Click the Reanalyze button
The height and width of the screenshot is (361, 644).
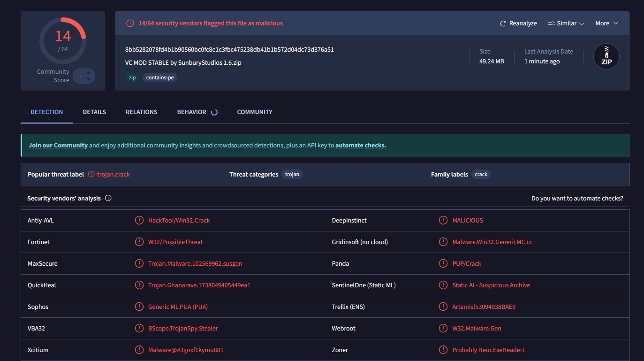[x=518, y=23]
